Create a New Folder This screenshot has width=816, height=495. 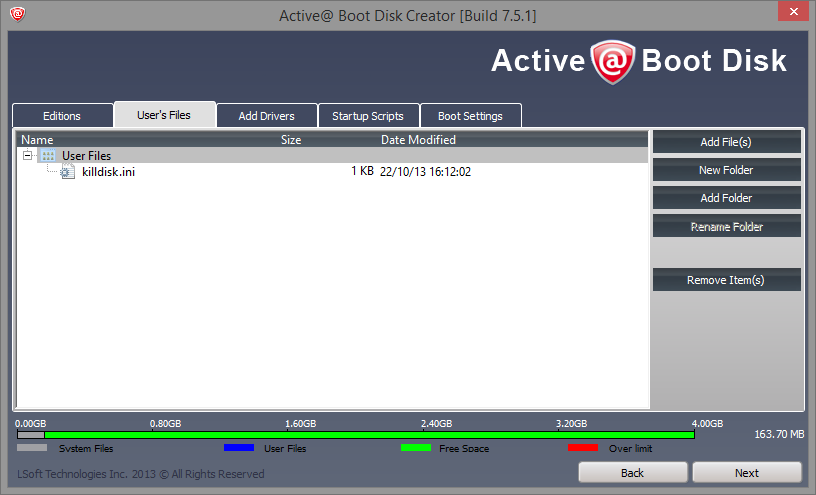pyautogui.click(x=726, y=170)
